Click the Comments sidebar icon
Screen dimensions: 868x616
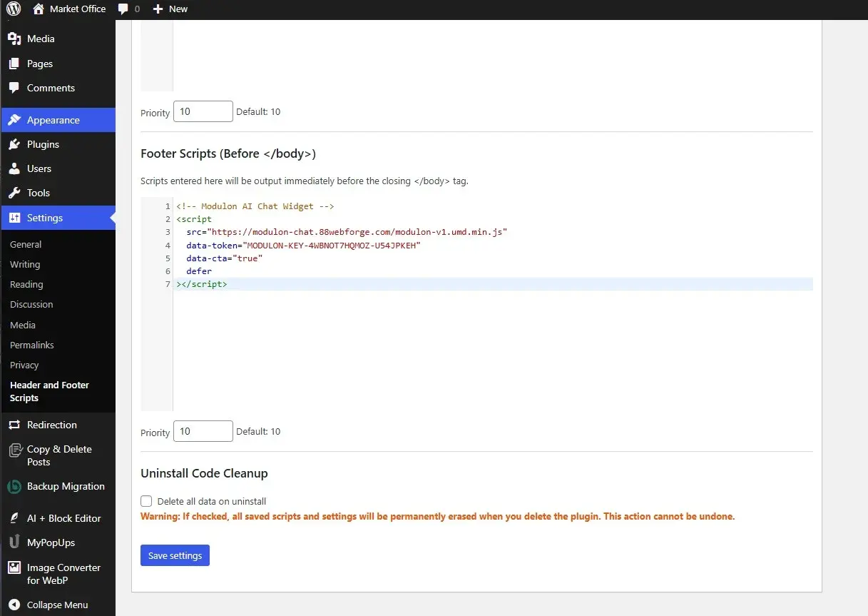click(14, 88)
